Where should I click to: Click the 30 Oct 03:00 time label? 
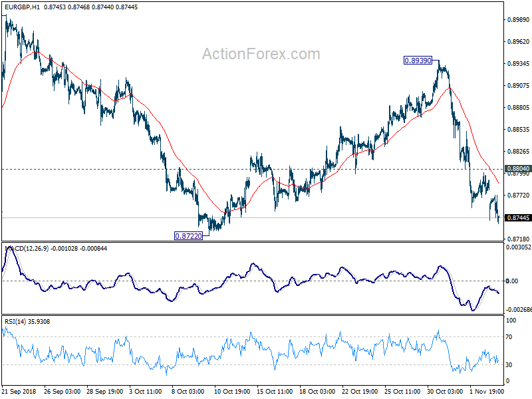pyautogui.click(x=445, y=391)
